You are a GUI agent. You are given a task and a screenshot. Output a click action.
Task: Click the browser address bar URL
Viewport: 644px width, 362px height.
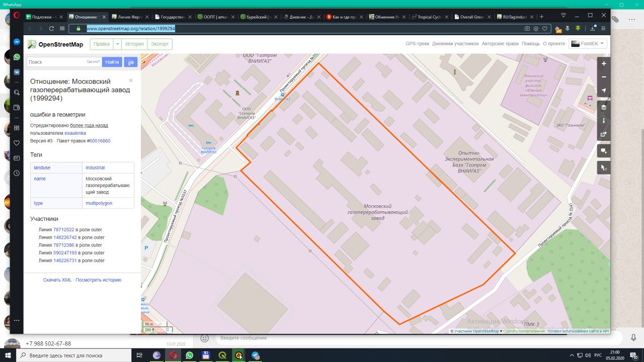[x=131, y=29]
